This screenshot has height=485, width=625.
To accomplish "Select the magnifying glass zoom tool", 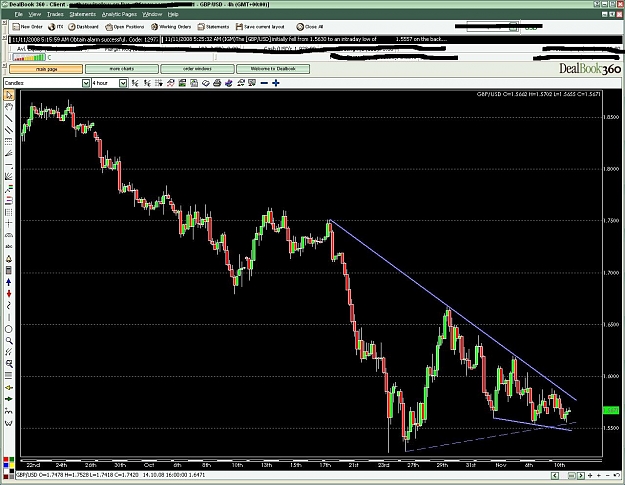I will 9,341.
